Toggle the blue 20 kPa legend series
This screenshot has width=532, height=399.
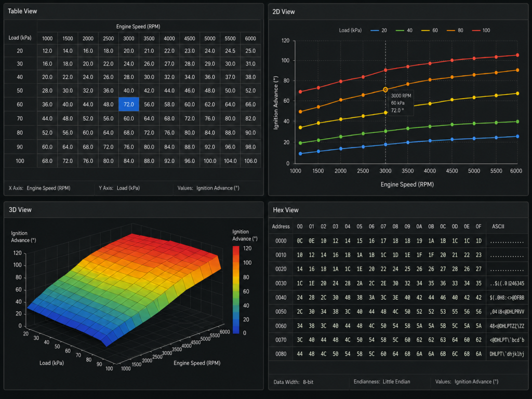point(379,30)
